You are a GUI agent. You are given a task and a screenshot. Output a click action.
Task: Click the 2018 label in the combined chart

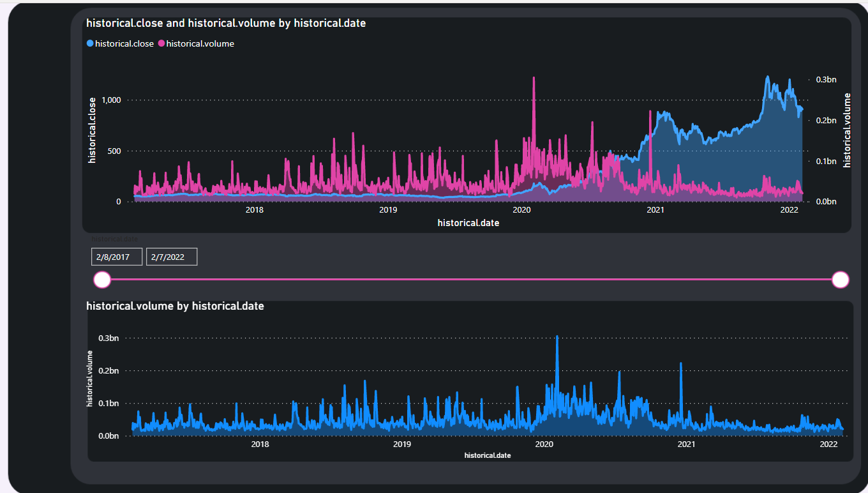click(255, 210)
